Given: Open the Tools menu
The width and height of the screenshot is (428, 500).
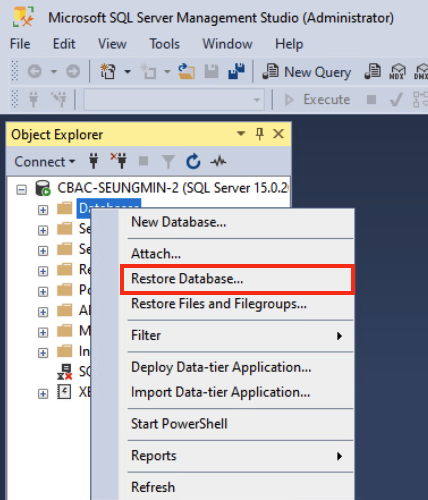Looking at the screenshot, I should click(x=164, y=44).
